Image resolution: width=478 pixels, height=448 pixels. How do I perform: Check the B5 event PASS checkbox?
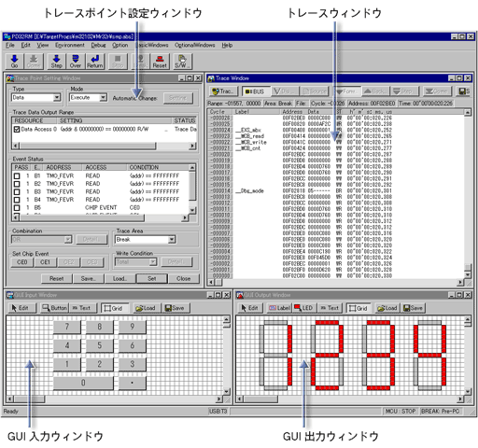(x=17, y=207)
